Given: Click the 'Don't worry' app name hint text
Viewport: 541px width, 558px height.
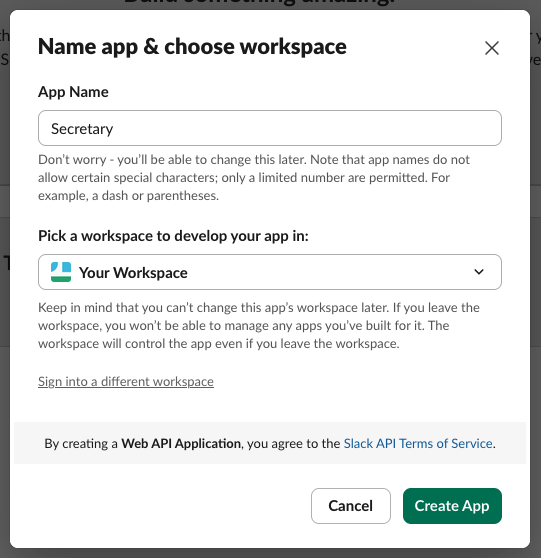Looking at the screenshot, I should click(x=254, y=178).
